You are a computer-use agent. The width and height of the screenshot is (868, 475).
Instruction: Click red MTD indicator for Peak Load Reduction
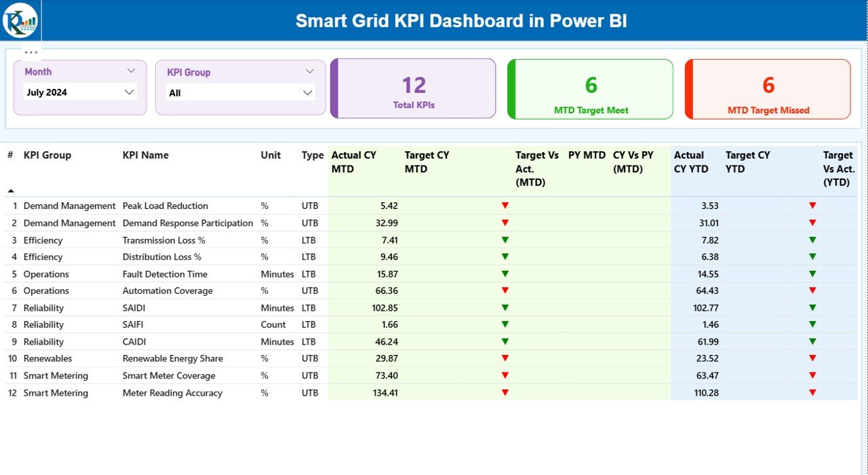(505, 205)
